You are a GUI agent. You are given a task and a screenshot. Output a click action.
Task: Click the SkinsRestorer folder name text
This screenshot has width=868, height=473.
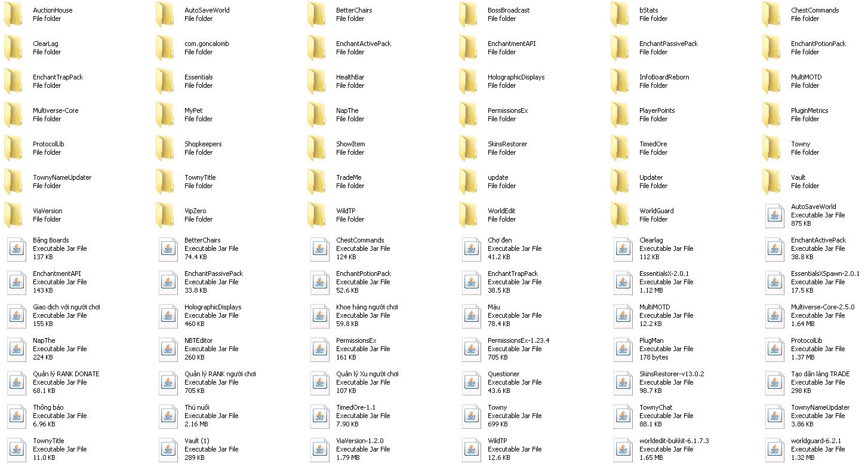(x=508, y=144)
